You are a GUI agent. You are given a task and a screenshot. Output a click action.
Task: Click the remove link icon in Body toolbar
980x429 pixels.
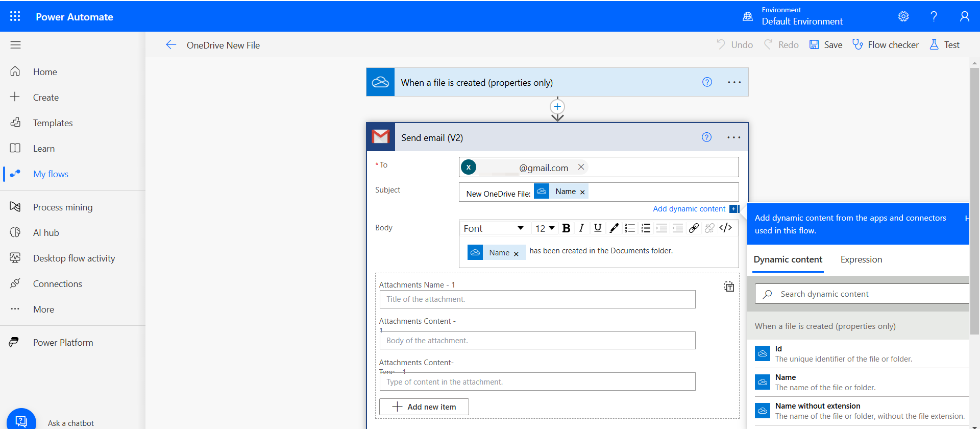[709, 228]
